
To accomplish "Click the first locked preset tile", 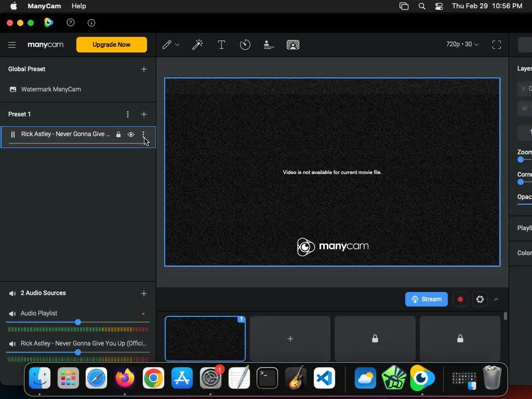I will pyautogui.click(x=375, y=339).
